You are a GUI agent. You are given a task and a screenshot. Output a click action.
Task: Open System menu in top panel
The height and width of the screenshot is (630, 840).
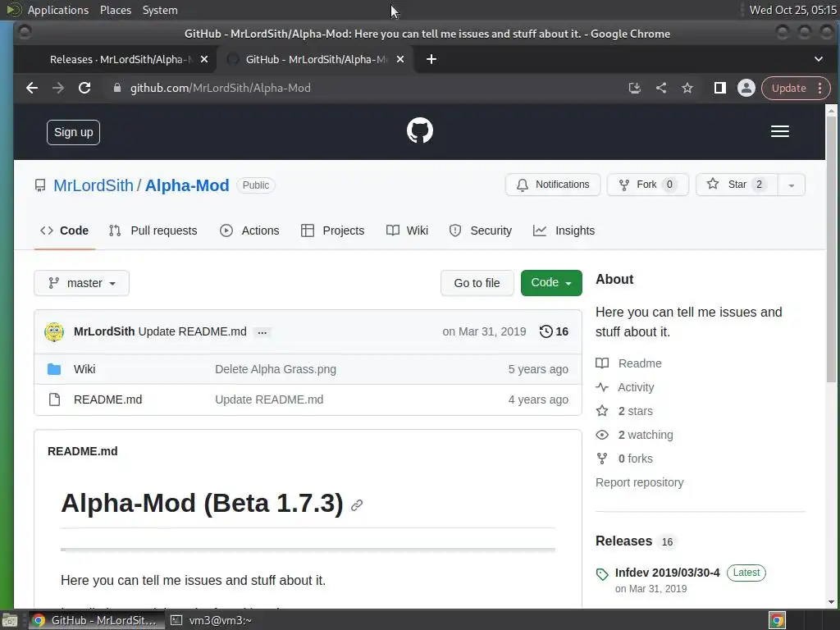click(x=160, y=10)
